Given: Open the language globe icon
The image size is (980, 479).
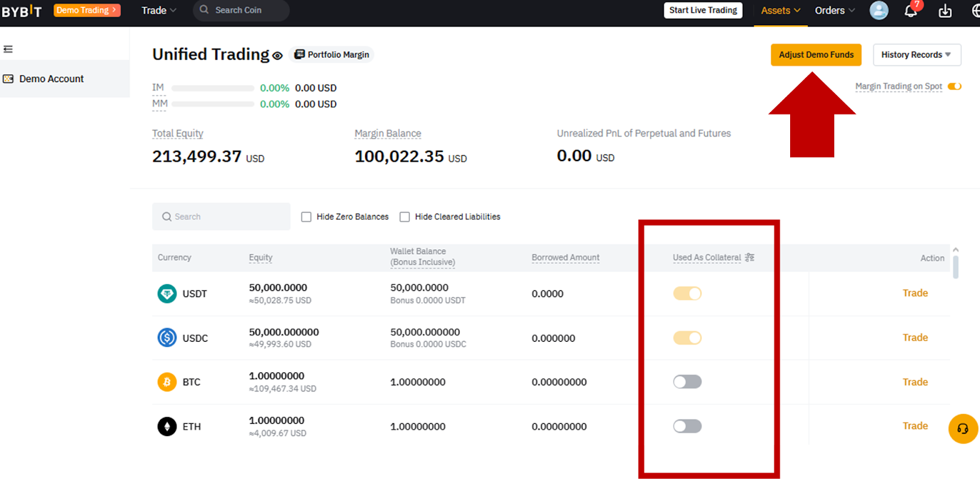Looking at the screenshot, I should point(976,10).
